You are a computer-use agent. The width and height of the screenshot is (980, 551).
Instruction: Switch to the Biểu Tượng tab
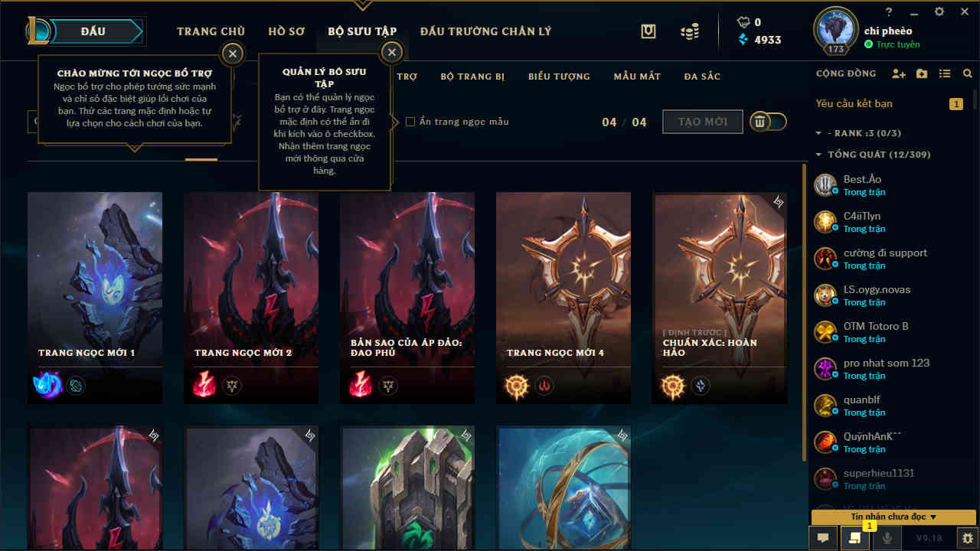click(x=559, y=77)
